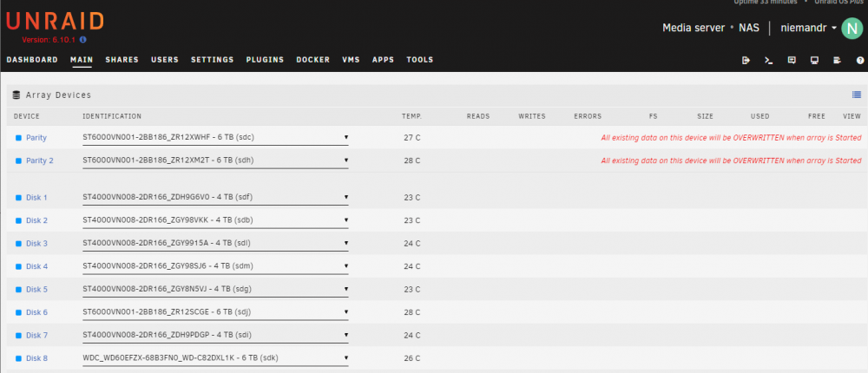Open the terminal icon
This screenshot has width=868, height=373.
click(x=768, y=61)
